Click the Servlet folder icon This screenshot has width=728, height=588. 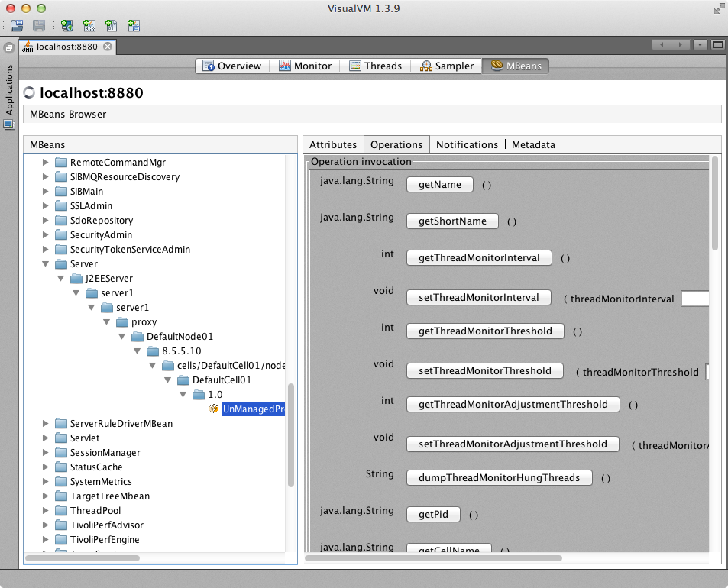(61, 438)
